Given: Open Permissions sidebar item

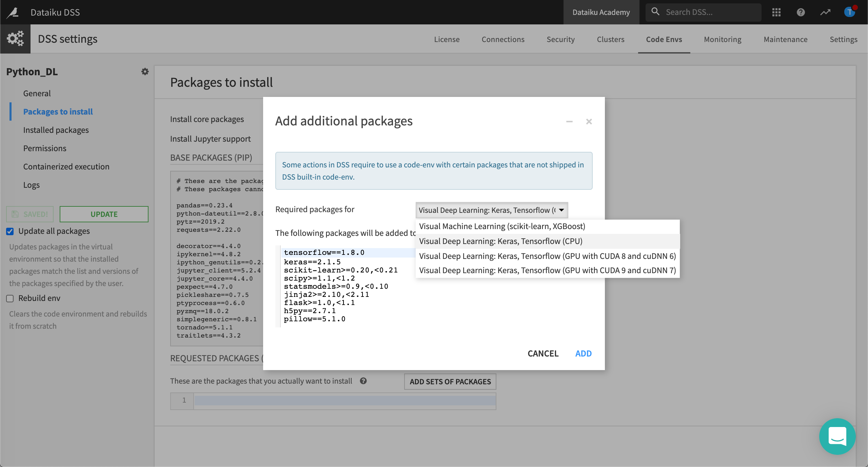Looking at the screenshot, I should 45,148.
